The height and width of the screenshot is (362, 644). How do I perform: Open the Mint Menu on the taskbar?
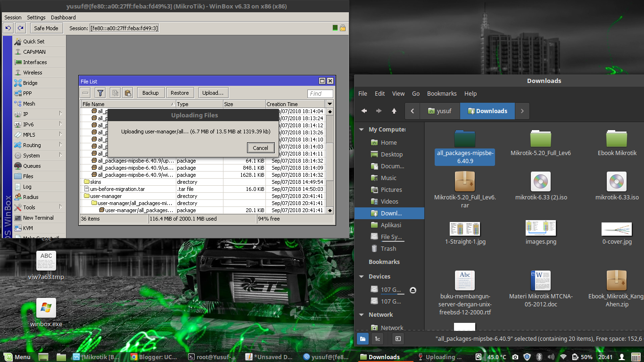tap(17, 357)
